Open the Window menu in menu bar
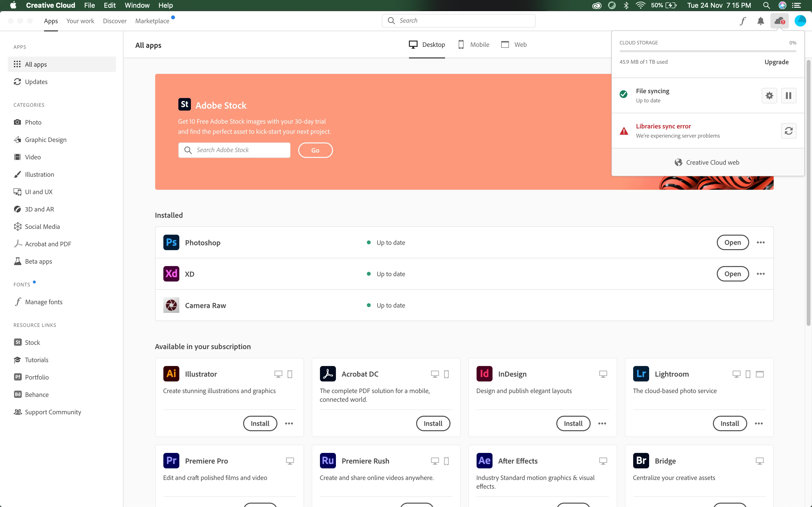Viewport: 812px width, 507px height. point(137,5)
